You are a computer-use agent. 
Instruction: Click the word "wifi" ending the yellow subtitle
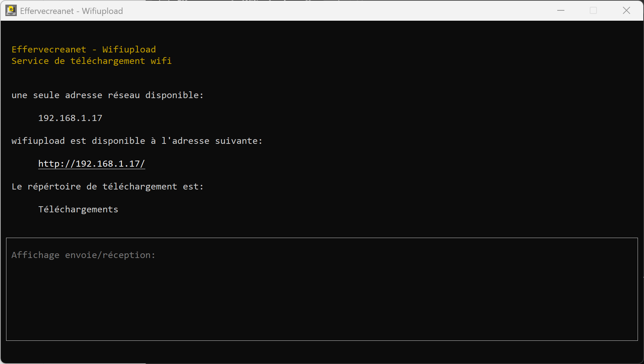161,61
